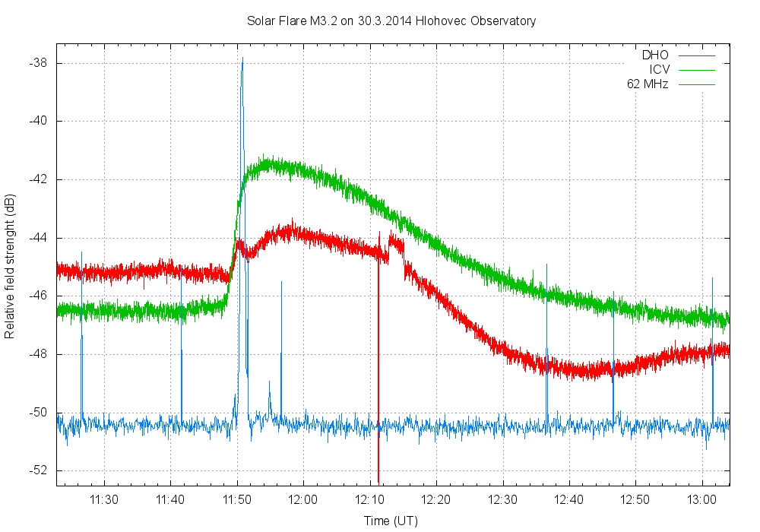Click the red DHO legend line sample
The height and width of the screenshot is (532, 760).
click(697, 55)
